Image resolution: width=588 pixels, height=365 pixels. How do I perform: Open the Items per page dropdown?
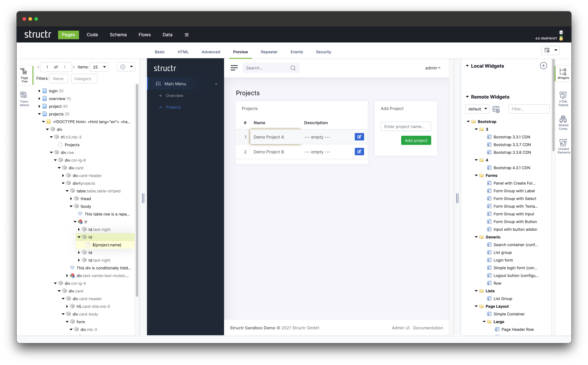pyautogui.click(x=99, y=67)
